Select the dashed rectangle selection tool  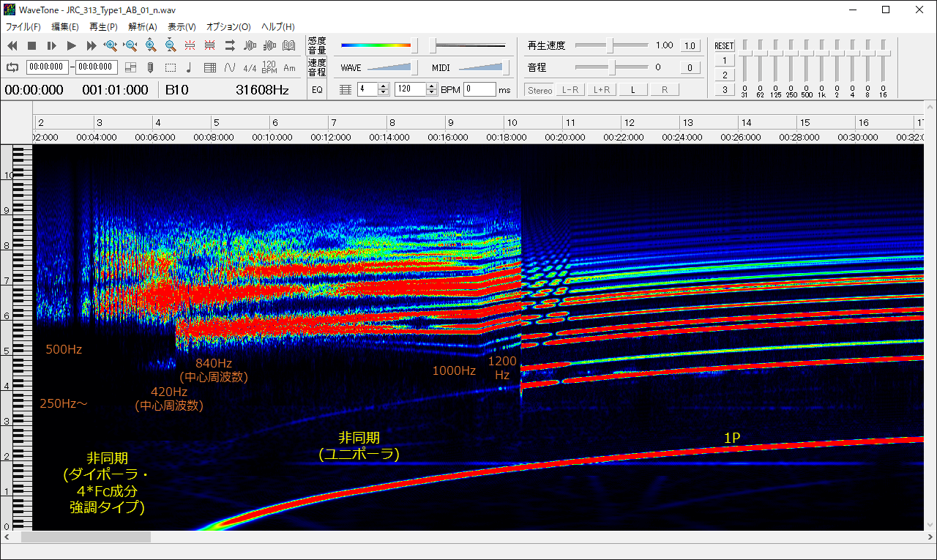(171, 67)
